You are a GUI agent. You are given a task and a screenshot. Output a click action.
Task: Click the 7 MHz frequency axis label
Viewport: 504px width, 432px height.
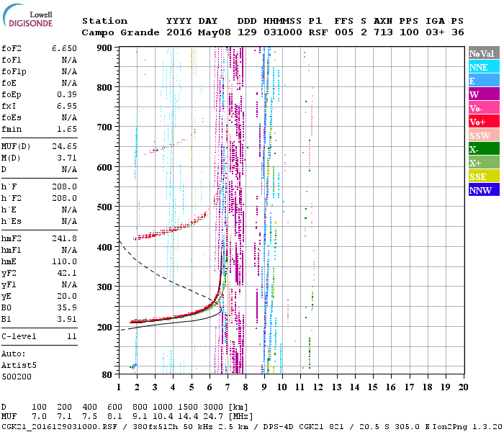(228, 387)
